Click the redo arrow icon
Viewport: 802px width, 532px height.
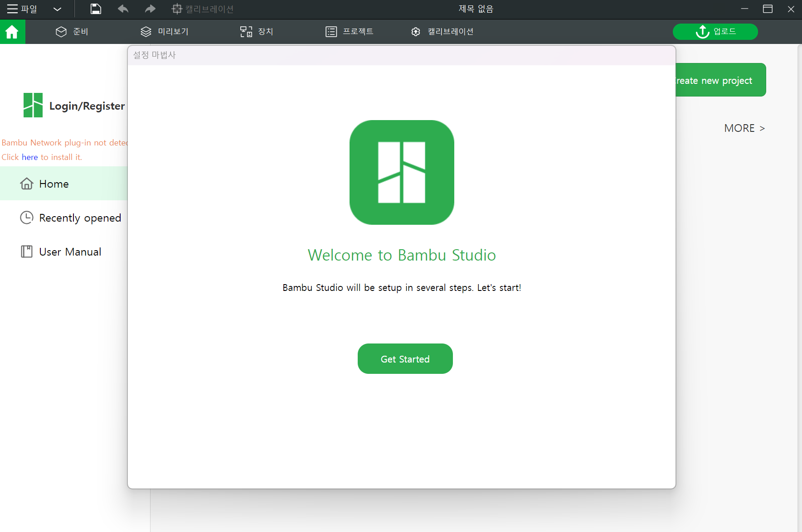click(x=150, y=9)
